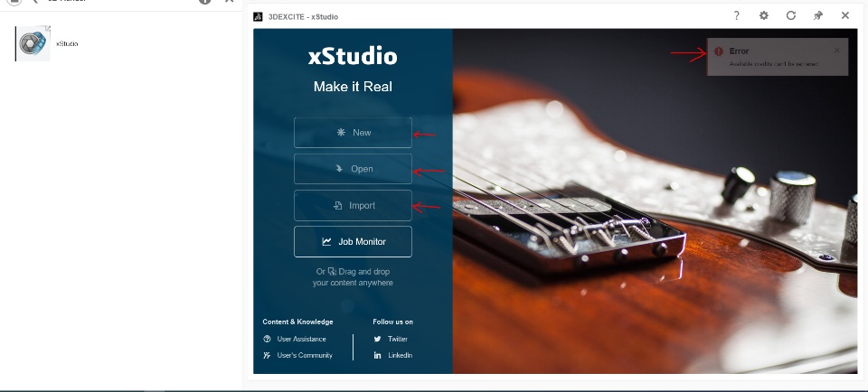Close the left apps panel
This screenshot has width=868, height=392.
(229, 1)
